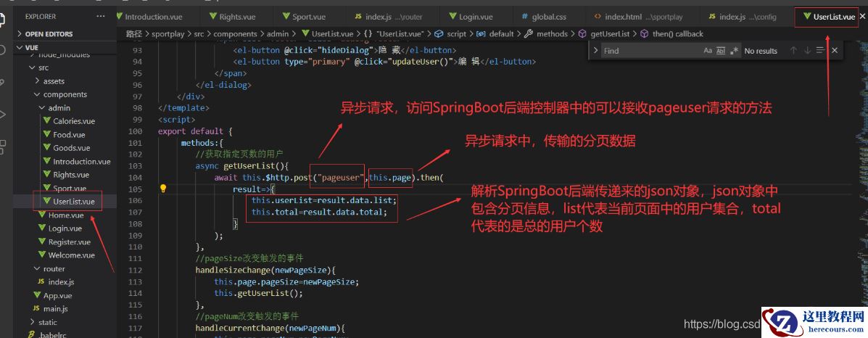The width and height of the screenshot is (868, 338).
Task: Toggle Match Case in Find
Action: point(708,51)
